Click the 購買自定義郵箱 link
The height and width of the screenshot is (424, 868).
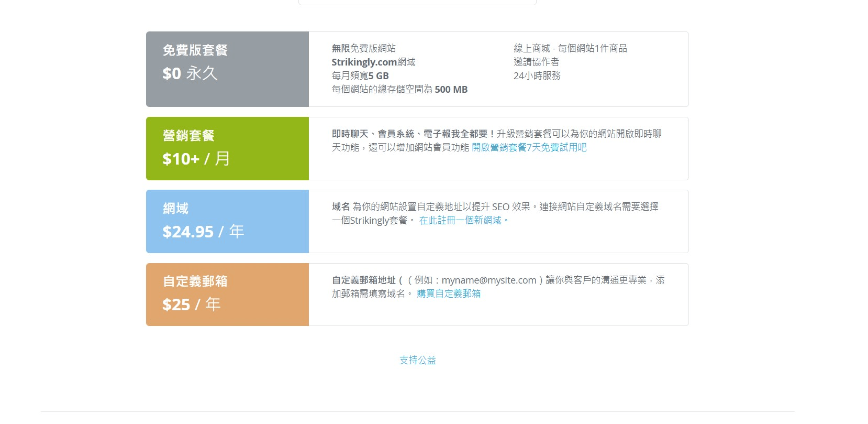448,294
